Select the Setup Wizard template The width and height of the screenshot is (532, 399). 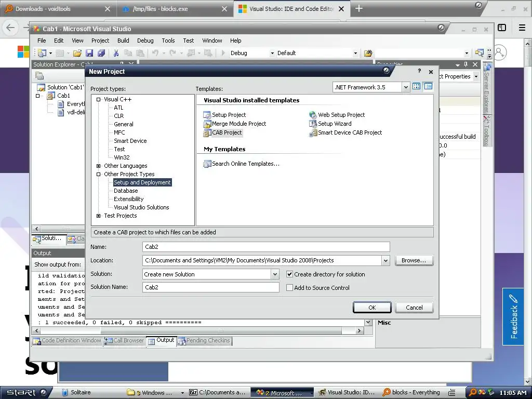tap(330, 124)
